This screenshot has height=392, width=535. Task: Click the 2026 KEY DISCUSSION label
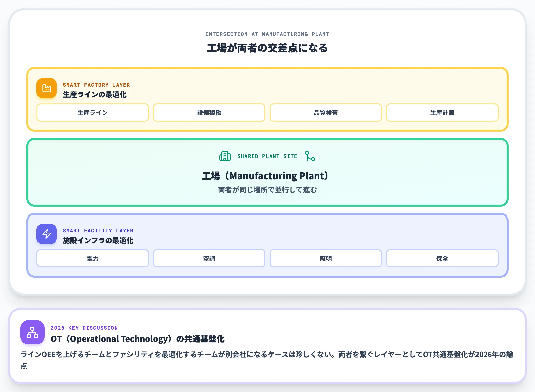pyautogui.click(x=84, y=328)
